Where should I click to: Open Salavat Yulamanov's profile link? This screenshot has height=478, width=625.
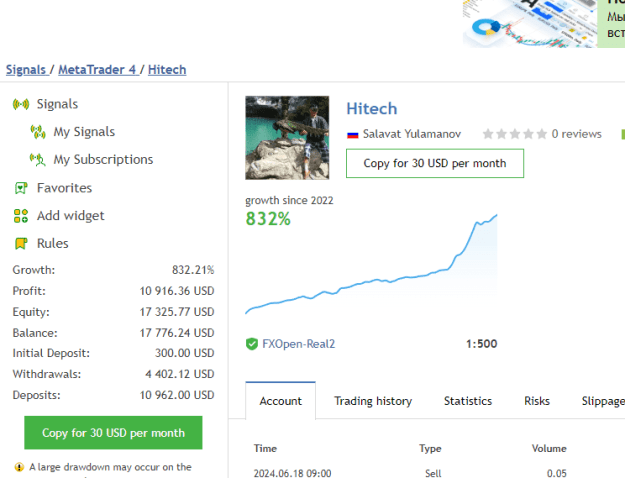tap(412, 134)
